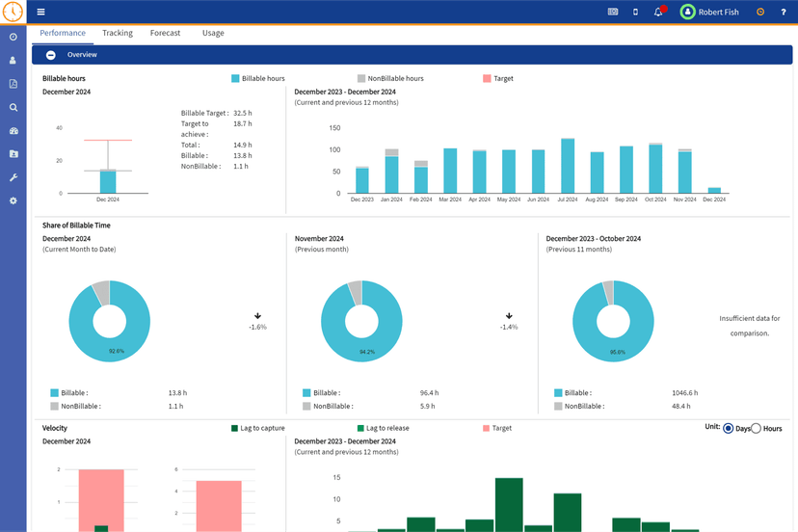The width and height of the screenshot is (798, 532).
Task: Open the dashboard gauge icon in sidebar
Action: point(13,131)
